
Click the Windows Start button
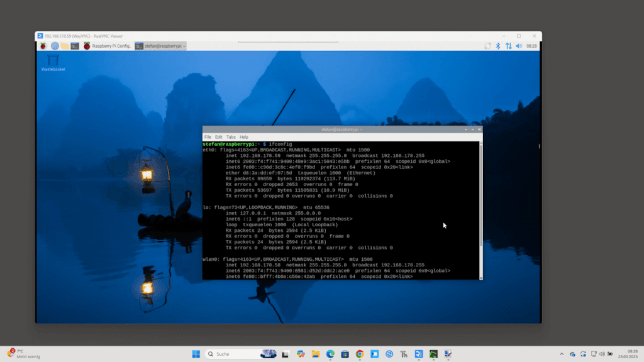tap(196, 354)
